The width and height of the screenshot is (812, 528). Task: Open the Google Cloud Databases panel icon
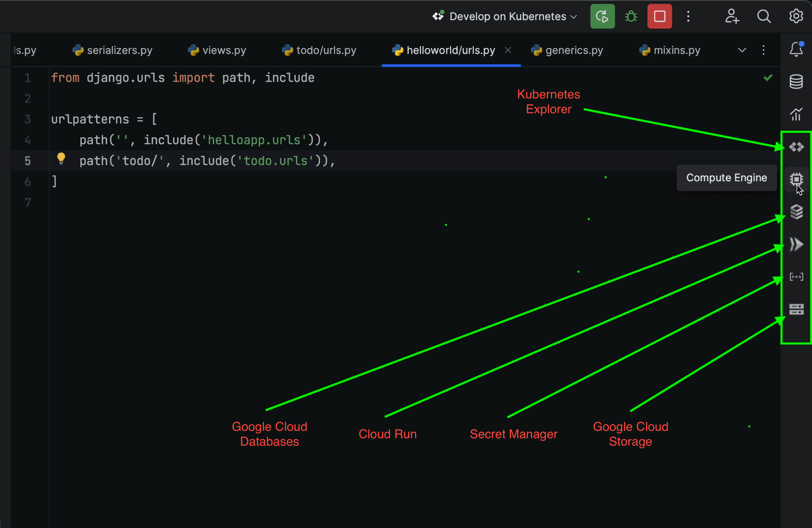tap(796, 212)
